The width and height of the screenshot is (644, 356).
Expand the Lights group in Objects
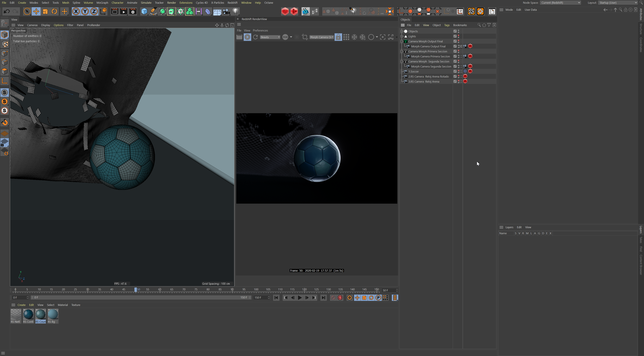[x=401, y=37]
